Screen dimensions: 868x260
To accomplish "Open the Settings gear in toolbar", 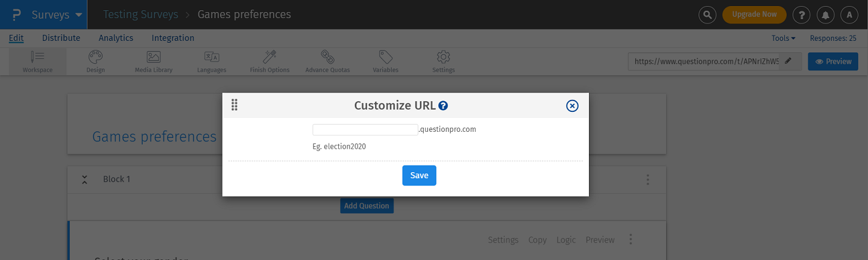I will (444, 61).
